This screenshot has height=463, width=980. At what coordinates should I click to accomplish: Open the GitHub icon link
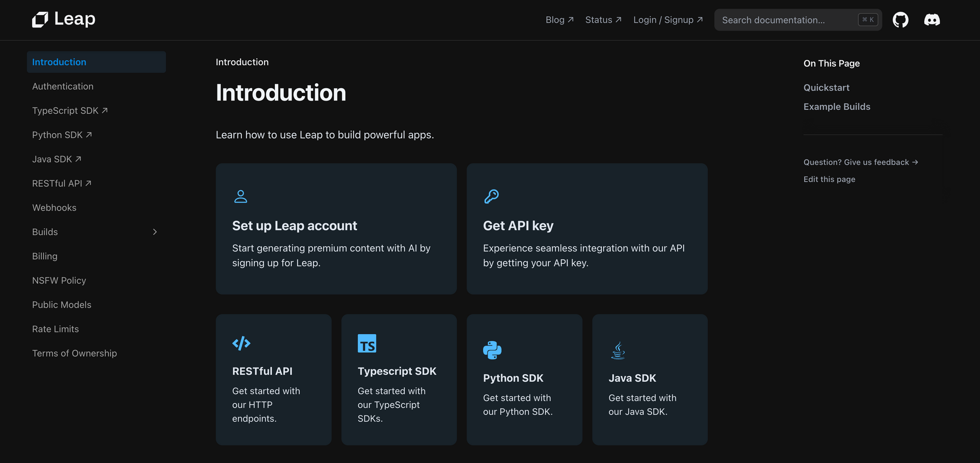pyautogui.click(x=900, y=20)
